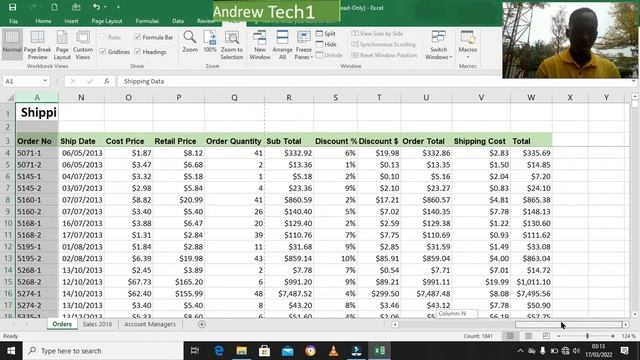Open VLC media player from taskbar
Viewport: 640px width, 360px height.
333,351
